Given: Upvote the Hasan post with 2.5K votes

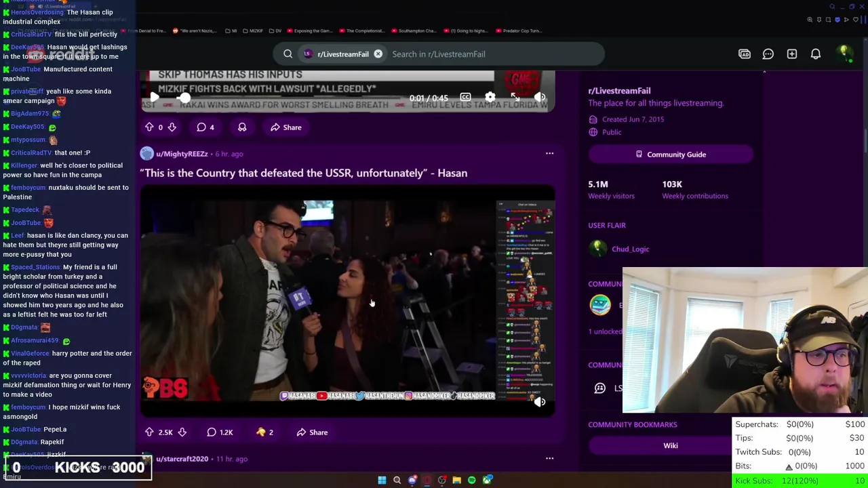Looking at the screenshot, I should [149, 432].
